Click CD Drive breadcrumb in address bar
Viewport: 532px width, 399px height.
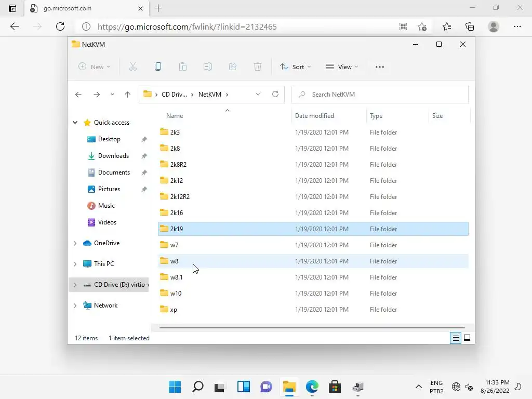pyautogui.click(x=174, y=95)
